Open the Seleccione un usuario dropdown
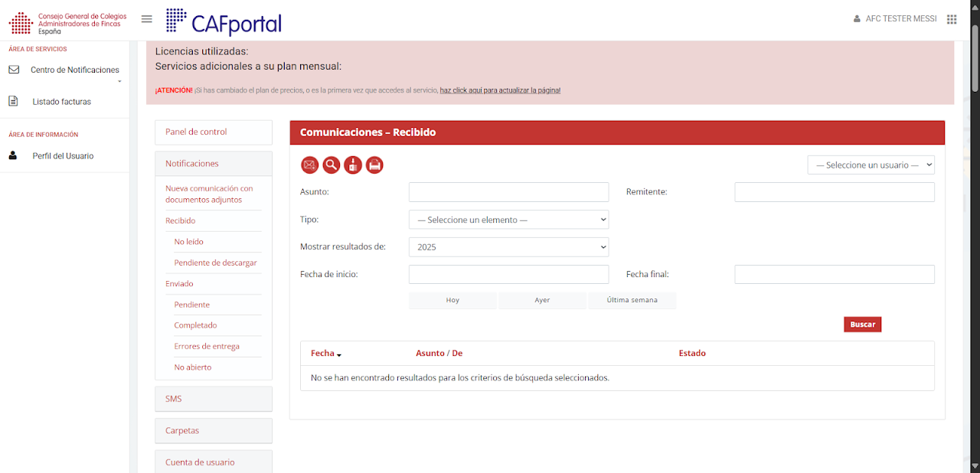Viewport: 980px width, 473px height. pos(871,165)
